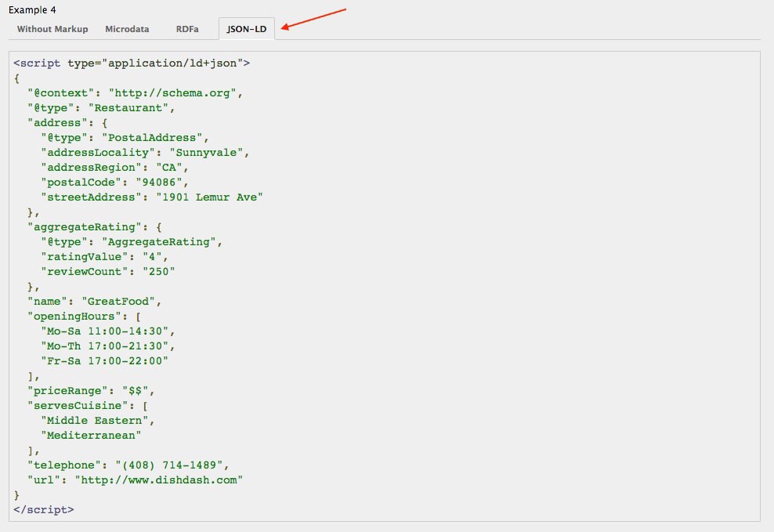
Task: Click the http://www.dishdash.com url value
Action: pos(158,480)
